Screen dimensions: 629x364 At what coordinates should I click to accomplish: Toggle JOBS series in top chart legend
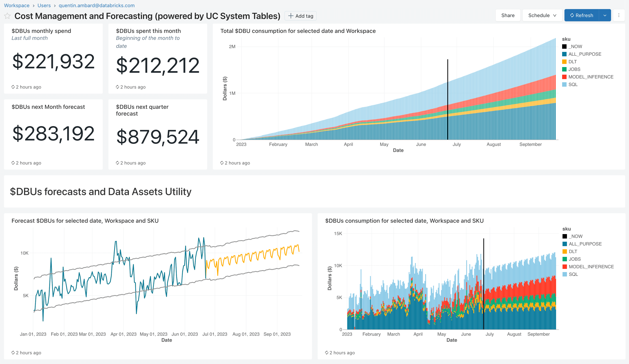[x=574, y=69]
